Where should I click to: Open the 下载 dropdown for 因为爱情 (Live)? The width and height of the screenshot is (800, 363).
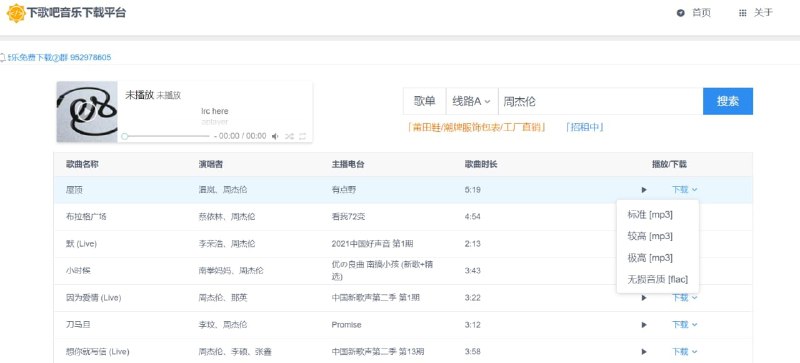point(685,298)
